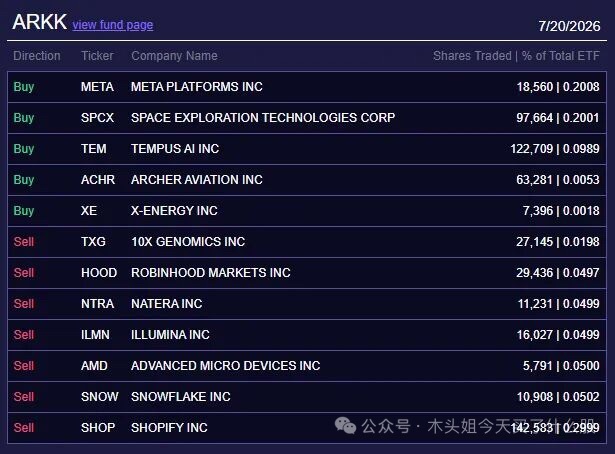Select the SHOP ticker cell

pos(98,427)
